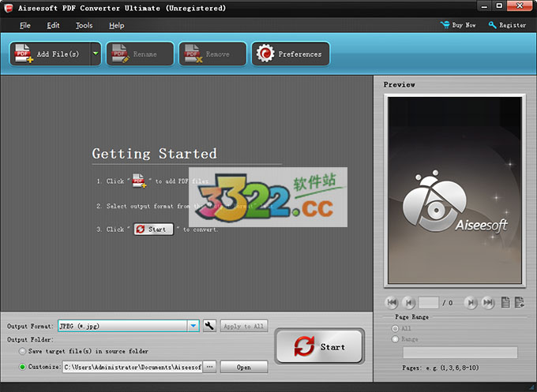
Task: Click the customize output path field
Action: pos(133,367)
